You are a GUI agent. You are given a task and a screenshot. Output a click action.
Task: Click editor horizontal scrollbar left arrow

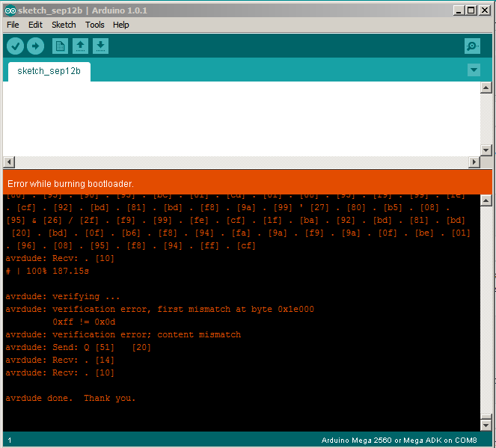point(9,162)
